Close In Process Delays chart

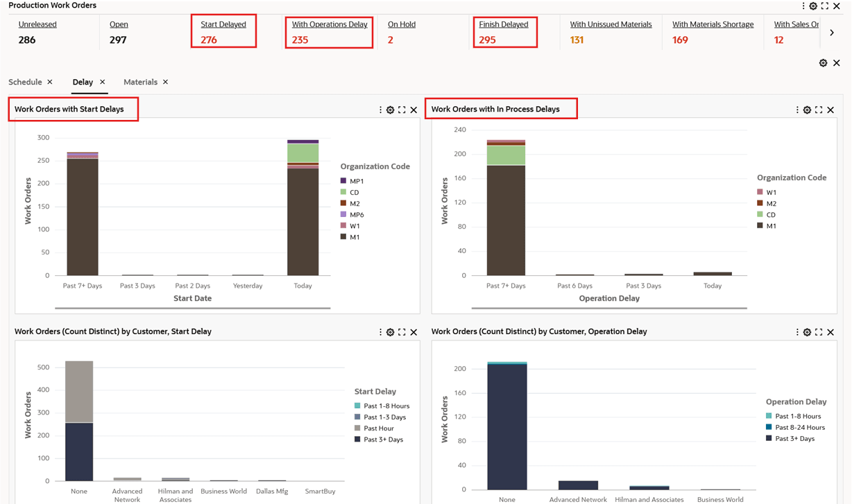831,110
